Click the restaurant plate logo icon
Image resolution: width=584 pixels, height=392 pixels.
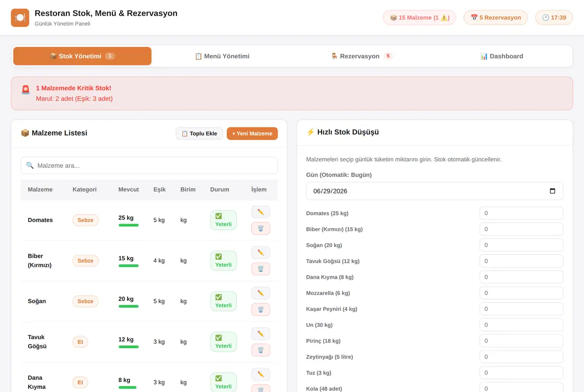click(20, 18)
